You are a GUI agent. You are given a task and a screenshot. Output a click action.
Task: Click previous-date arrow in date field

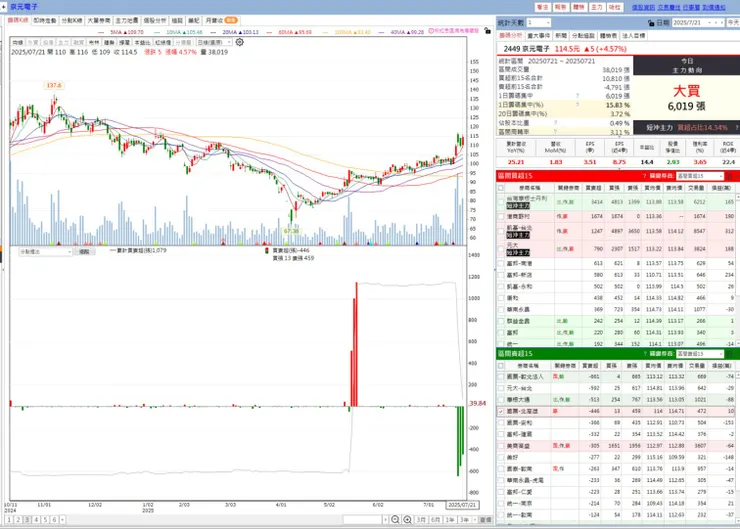coord(716,23)
